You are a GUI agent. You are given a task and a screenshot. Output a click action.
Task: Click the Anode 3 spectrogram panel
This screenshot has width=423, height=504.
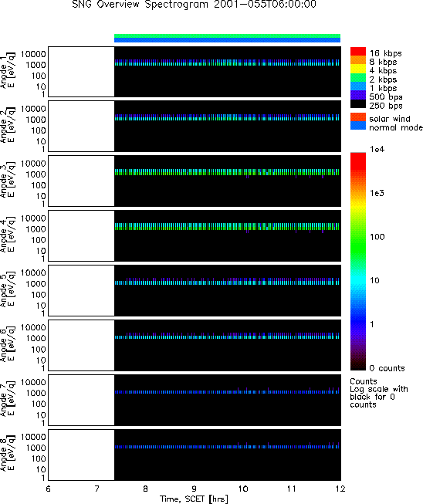(x=195, y=181)
